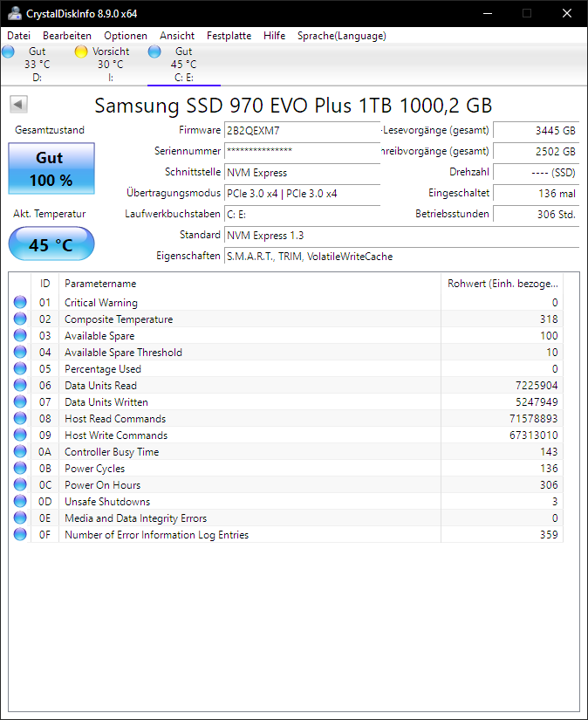Click status orb of Composite Temperature row
The image size is (588, 720).
click(x=20, y=319)
